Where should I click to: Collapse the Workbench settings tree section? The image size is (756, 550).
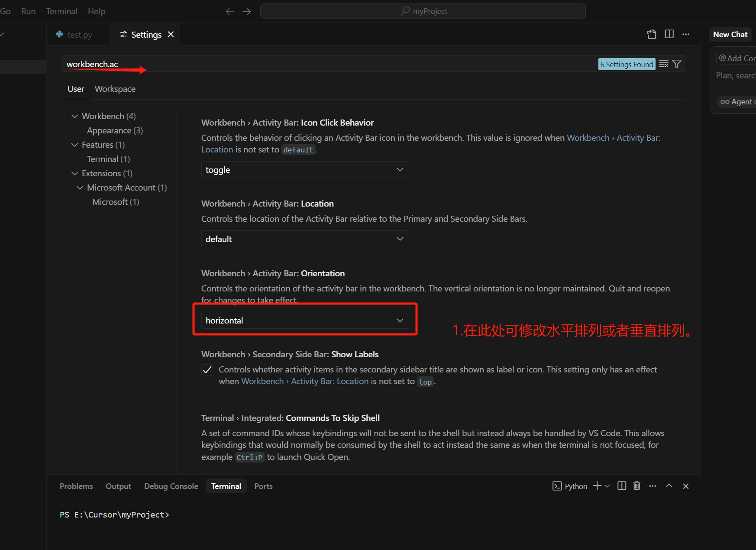(74, 116)
